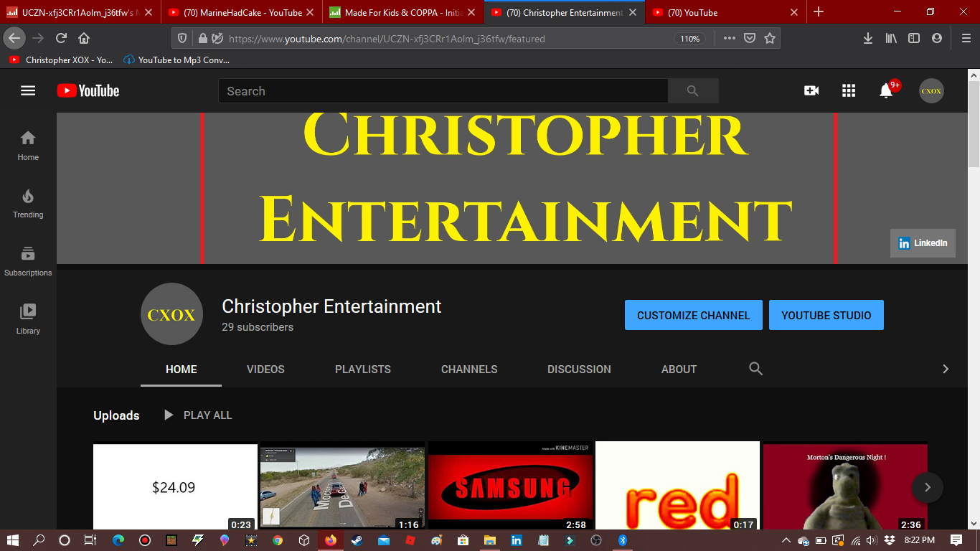Screen dimensions: 980x551
Task: Open Trending in the sidebar
Action: (x=28, y=204)
